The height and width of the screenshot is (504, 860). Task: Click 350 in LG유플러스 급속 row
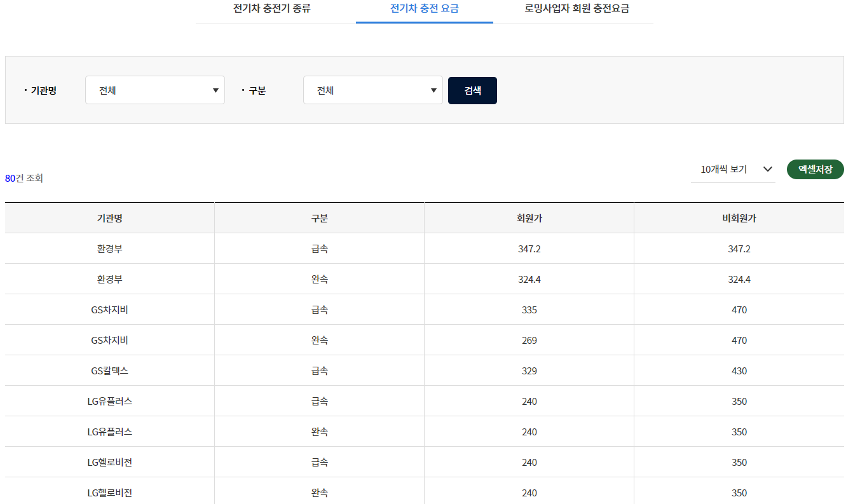[739, 401]
